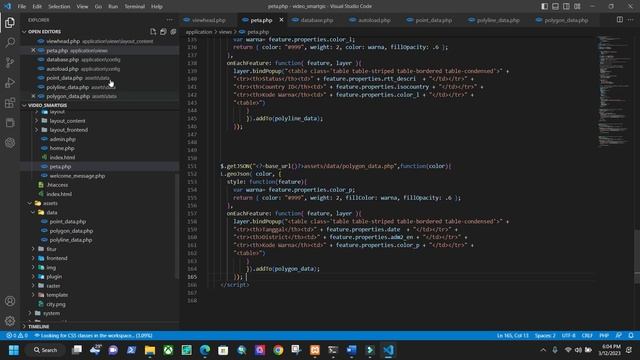The image size is (640, 360).
Task: Open the Terminal menu
Action: [x=134, y=7]
